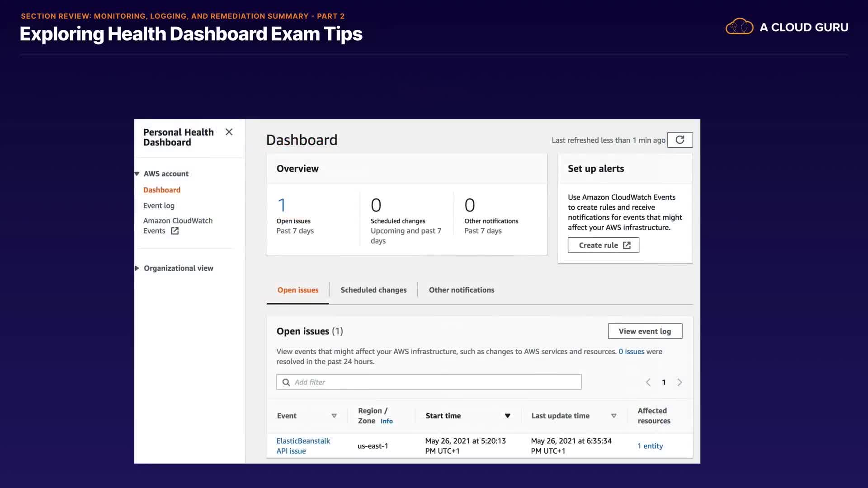Collapse the AWS account section
Image resolution: width=868 pixels, height=488 pixels.
[x=137, y=174]
